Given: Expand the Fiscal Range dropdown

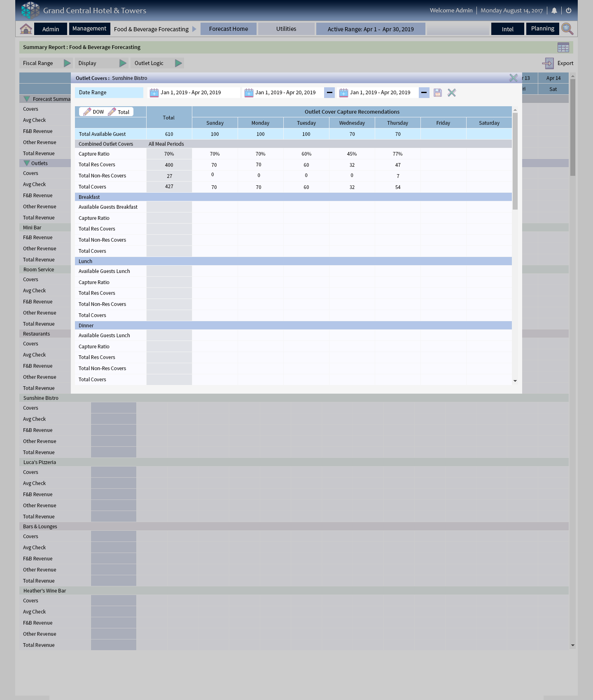Looking at the screenshot, I should coord(67,63).
